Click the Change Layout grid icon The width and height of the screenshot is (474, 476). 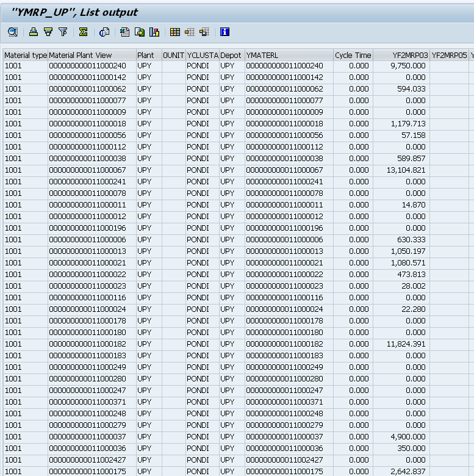(x=175, y=32)
